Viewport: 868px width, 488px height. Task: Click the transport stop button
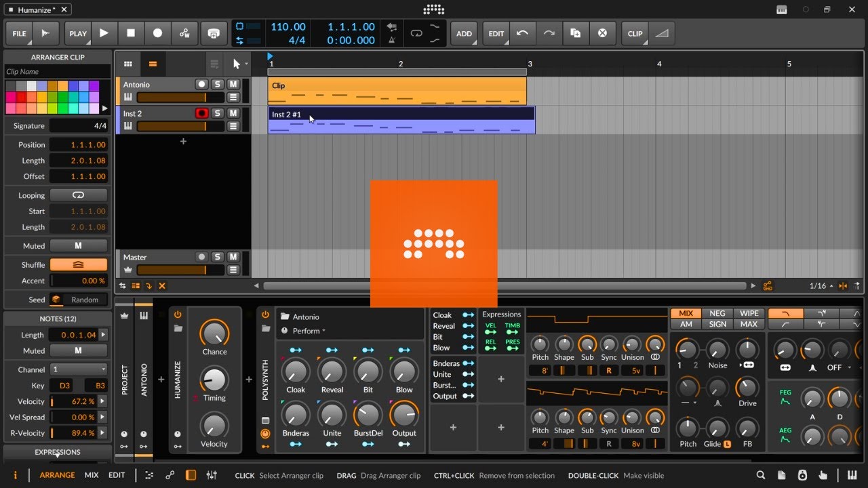[131, 33]
